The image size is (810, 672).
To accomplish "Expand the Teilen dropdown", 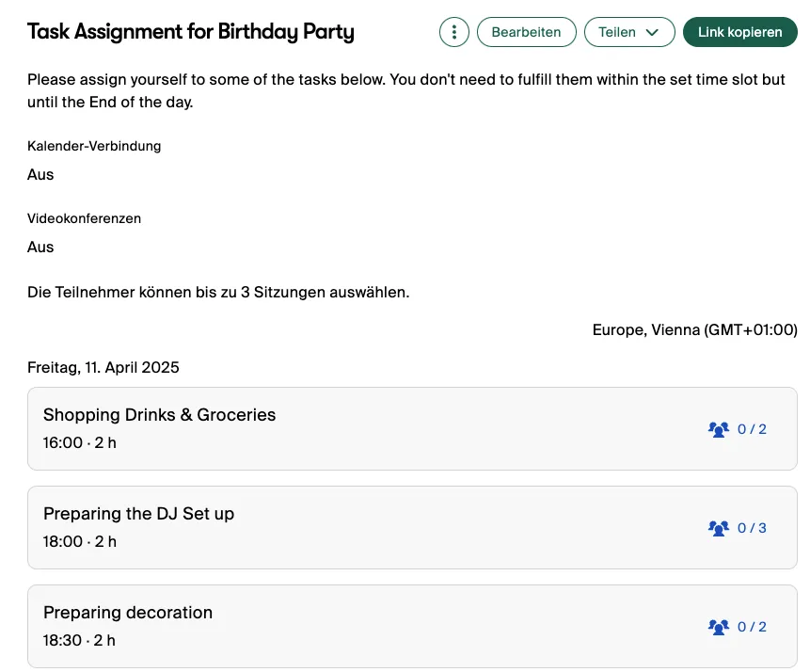I will [629, 32].
